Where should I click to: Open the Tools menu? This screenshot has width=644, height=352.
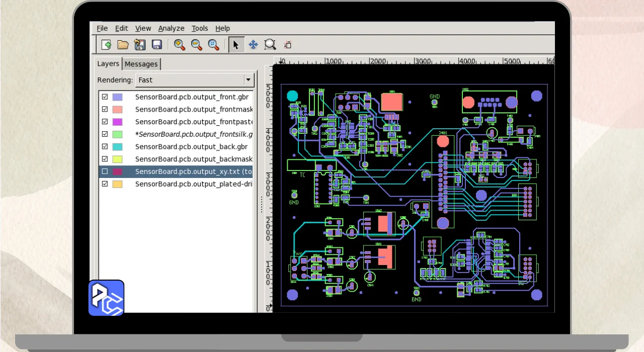(200, 28)
